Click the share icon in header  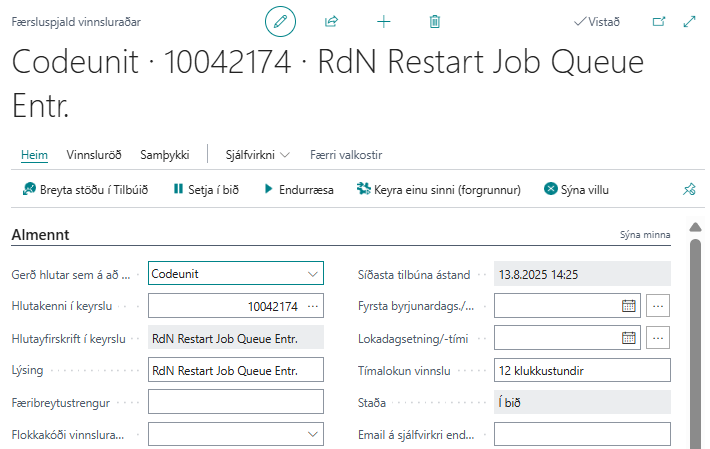(332, 21)
